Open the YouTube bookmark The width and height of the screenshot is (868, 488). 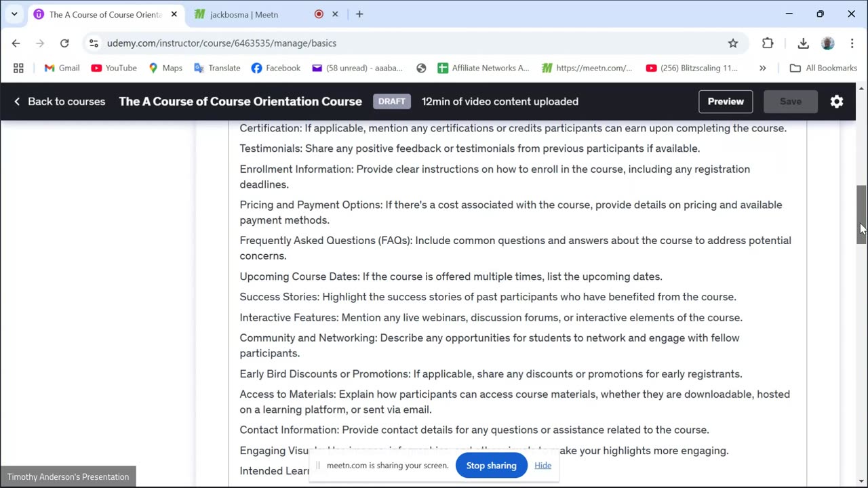(x=114, y=68)
